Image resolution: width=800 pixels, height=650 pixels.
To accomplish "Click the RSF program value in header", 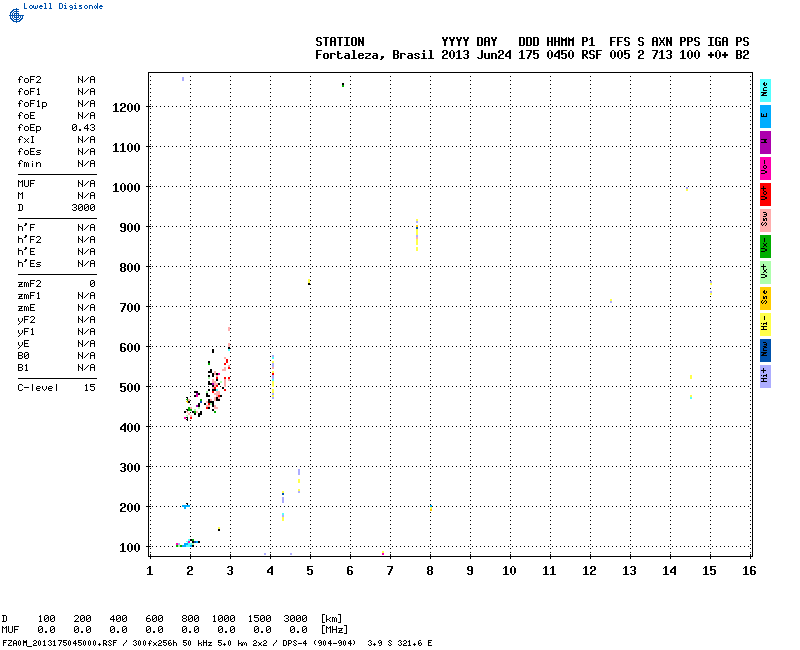I will point(591,55).
